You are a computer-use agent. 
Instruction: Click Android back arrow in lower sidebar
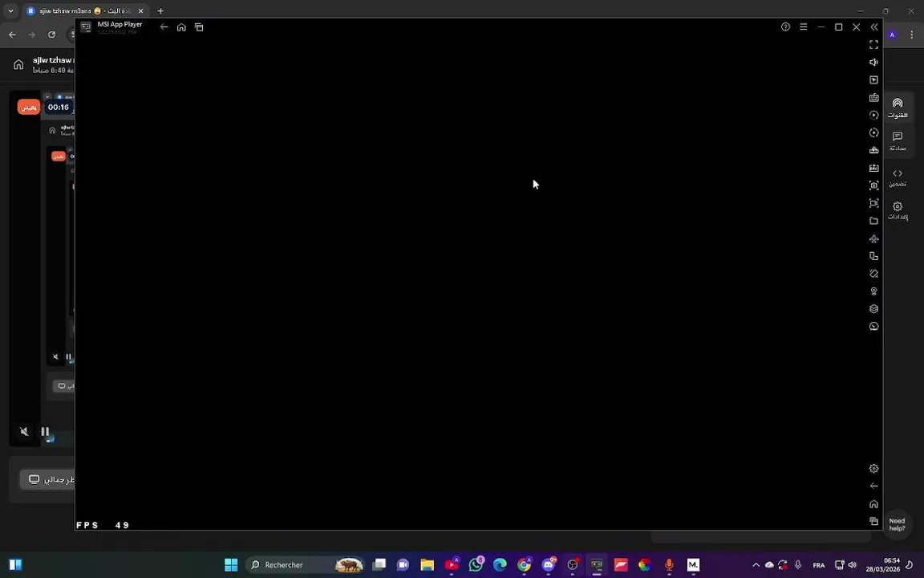[x=874, y=486]
